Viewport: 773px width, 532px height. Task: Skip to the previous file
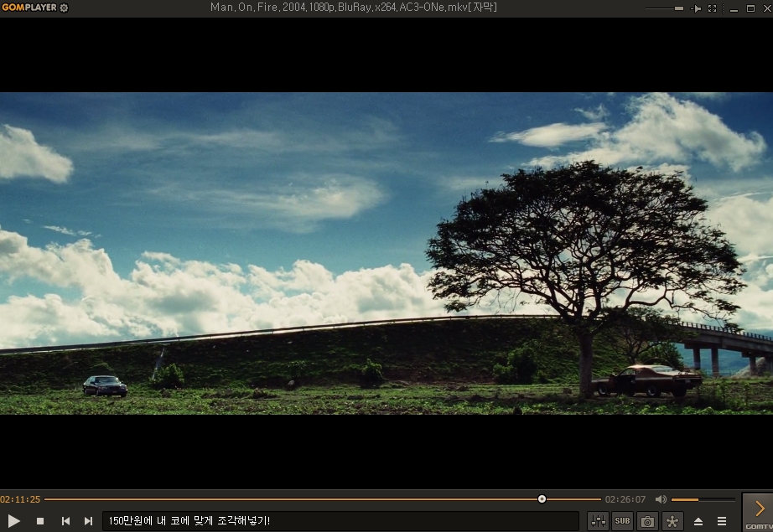pyautogui.click(x=65, y=521)
